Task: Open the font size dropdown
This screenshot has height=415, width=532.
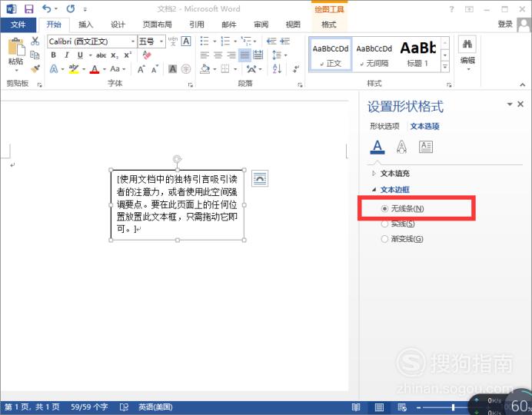Action: tap(161, 41)
